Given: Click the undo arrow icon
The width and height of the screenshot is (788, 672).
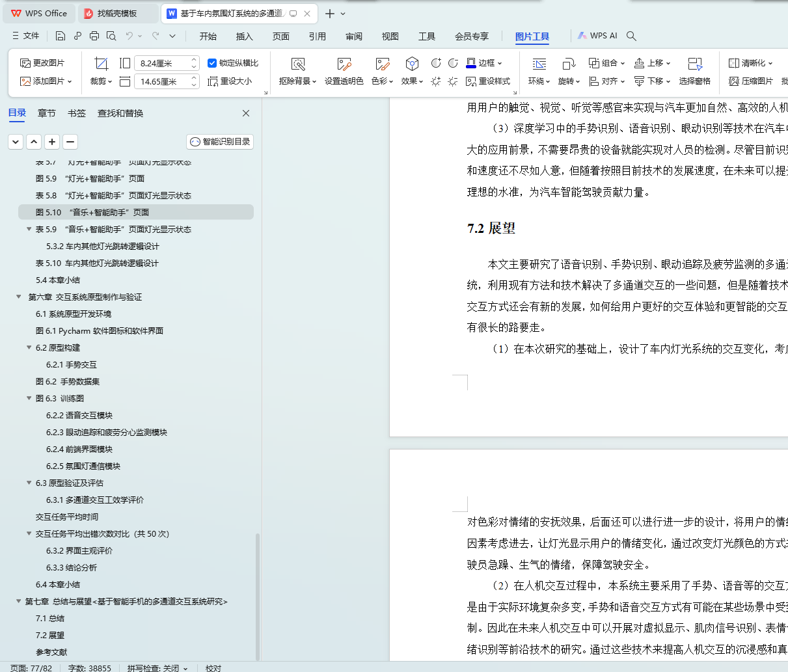Looking at the screenshot, I should (129, 36).
